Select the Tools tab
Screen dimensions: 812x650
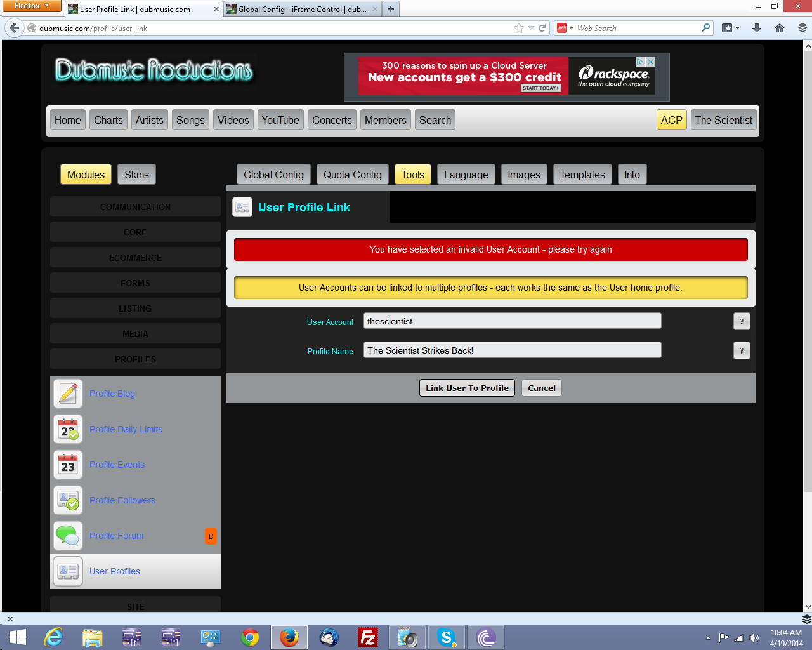[x=413, y=175]
